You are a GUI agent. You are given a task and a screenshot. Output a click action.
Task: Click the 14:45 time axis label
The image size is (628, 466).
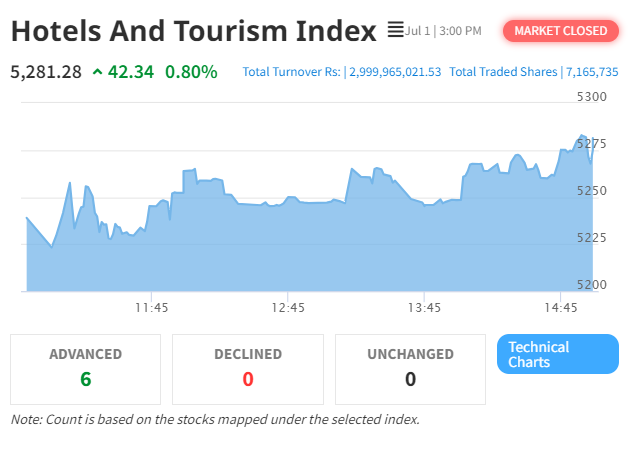(561, 307)
